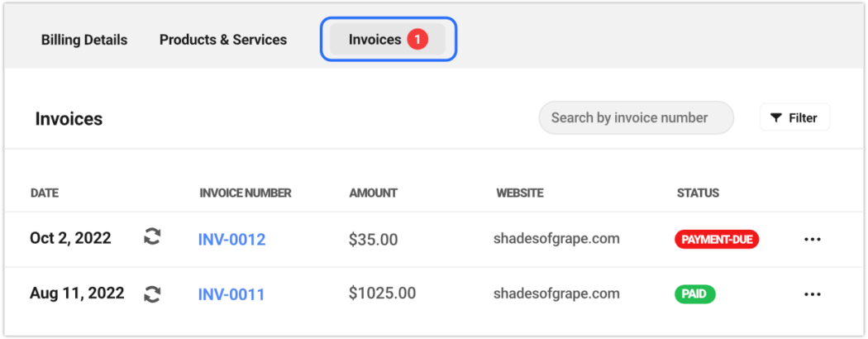Open the Products & Services tab

click(x=223, y=40)
